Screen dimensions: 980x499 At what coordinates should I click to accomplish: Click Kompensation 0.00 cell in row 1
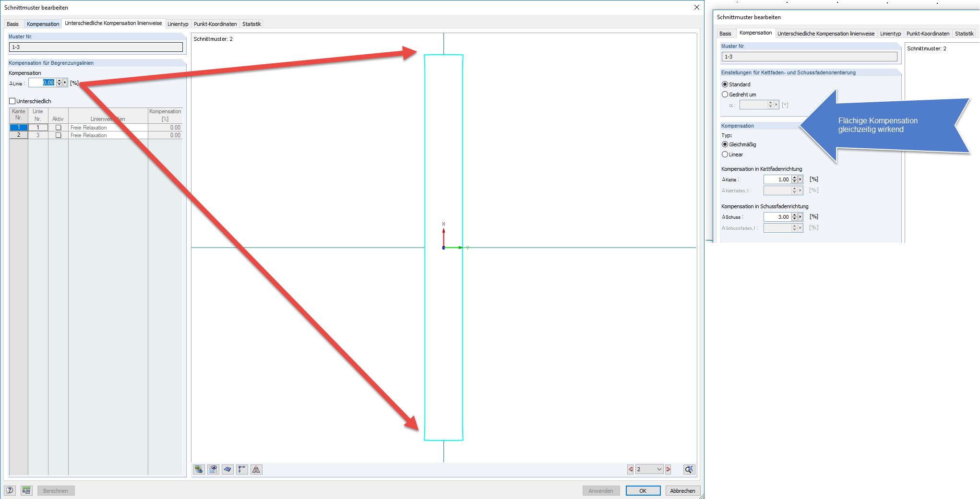point(165,128)
